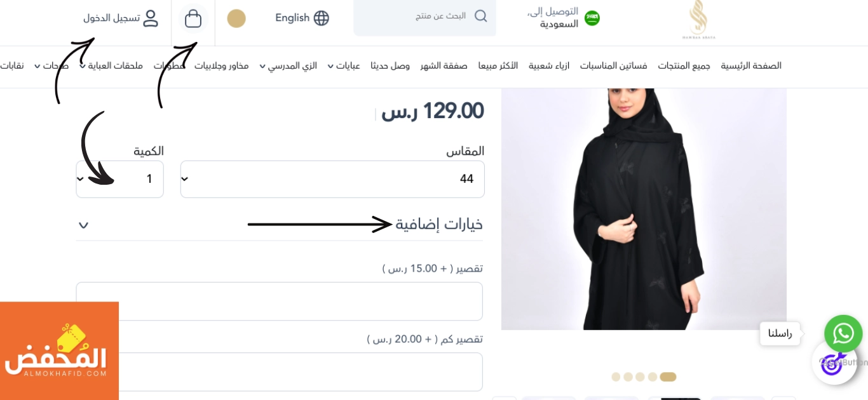Select the first carousel indicator dot
Image resolution: width=868 pixels, height=400 pixels.
(616, 377)
